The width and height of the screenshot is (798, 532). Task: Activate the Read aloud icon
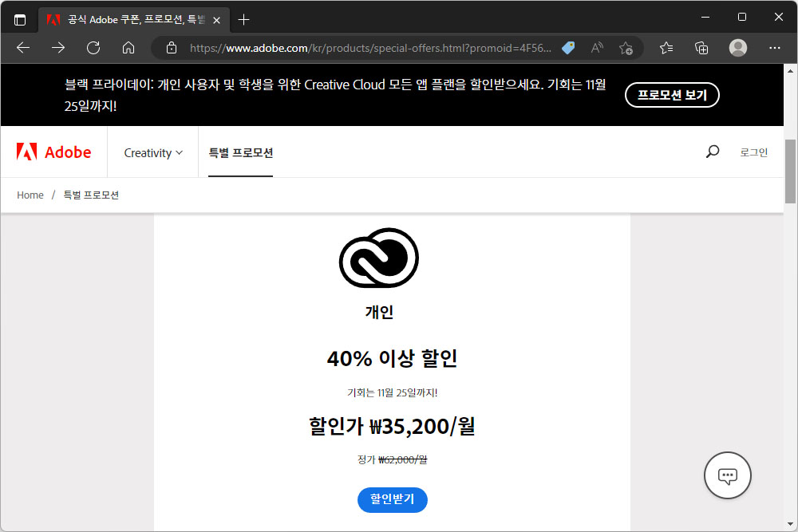point(597,48)
